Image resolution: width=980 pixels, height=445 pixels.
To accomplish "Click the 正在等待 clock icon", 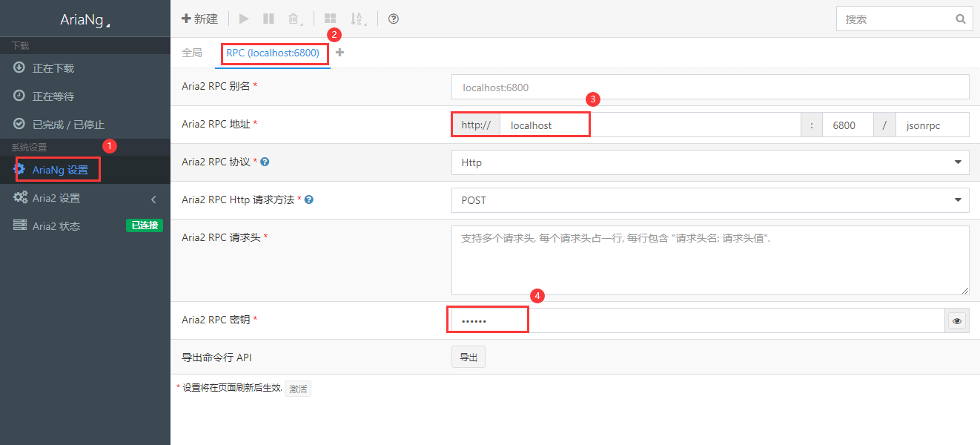I will coord(19,96).
